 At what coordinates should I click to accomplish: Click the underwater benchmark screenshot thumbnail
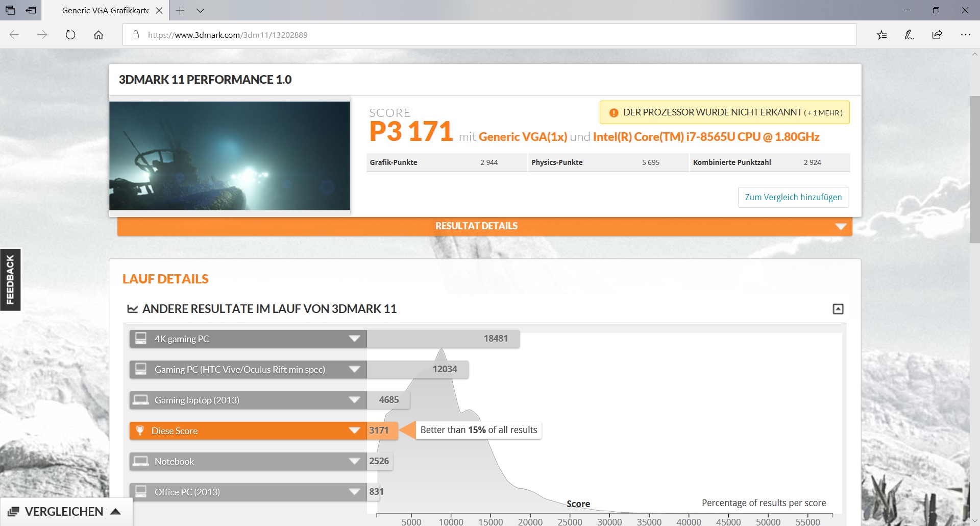click(230, 156)
